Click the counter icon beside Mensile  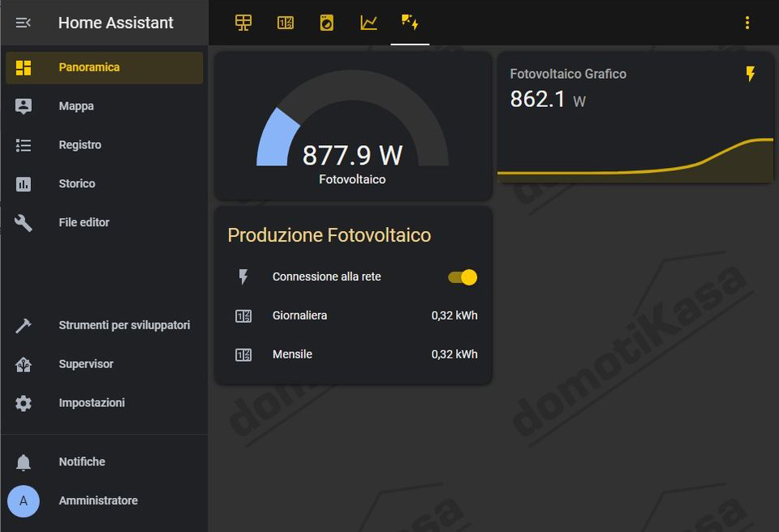tap(243, 354)
